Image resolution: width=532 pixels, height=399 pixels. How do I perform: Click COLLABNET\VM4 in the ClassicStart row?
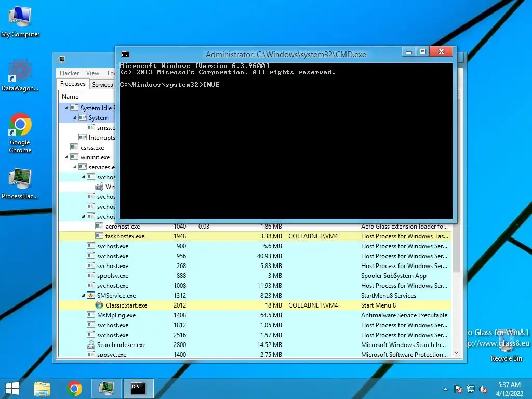point(313,305)
